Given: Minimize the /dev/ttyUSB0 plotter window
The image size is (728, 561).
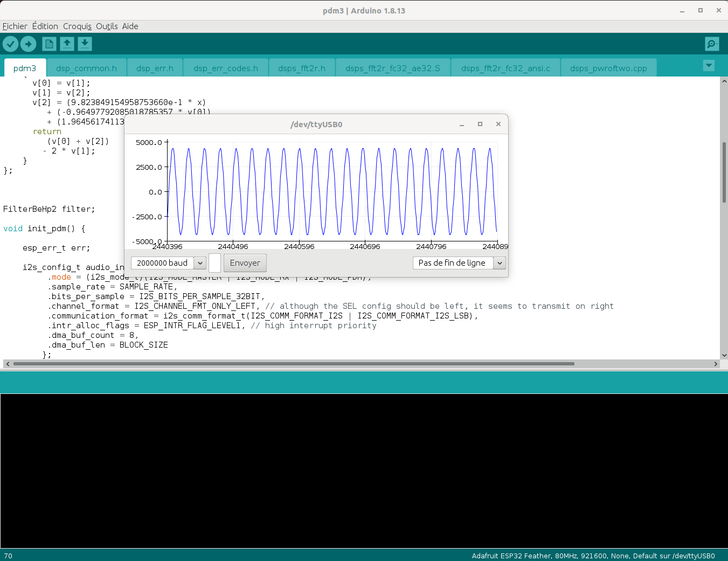Looking at the screenshot, I should 462,124.
